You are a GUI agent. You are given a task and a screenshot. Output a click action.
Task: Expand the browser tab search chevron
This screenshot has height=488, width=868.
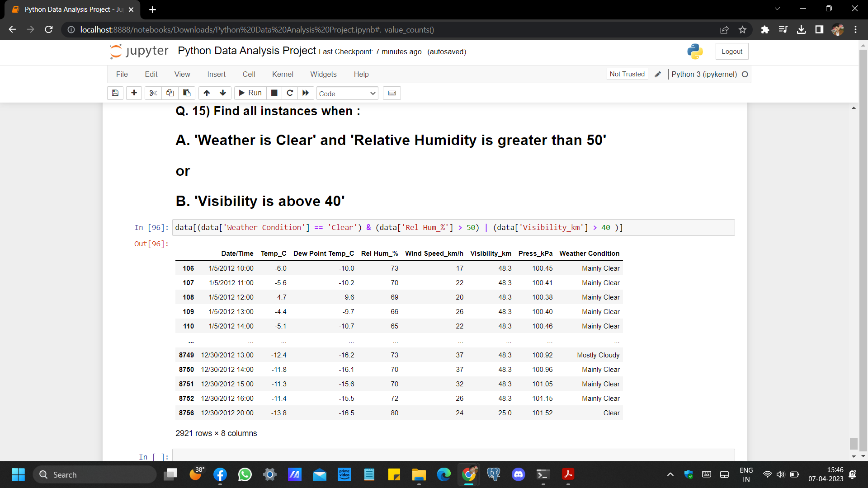pos(777,9)
